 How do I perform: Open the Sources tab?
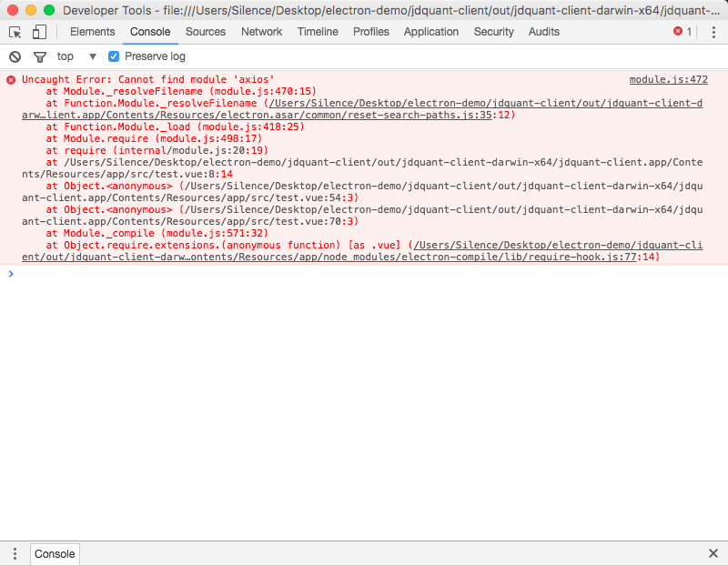tap(206, 32)
